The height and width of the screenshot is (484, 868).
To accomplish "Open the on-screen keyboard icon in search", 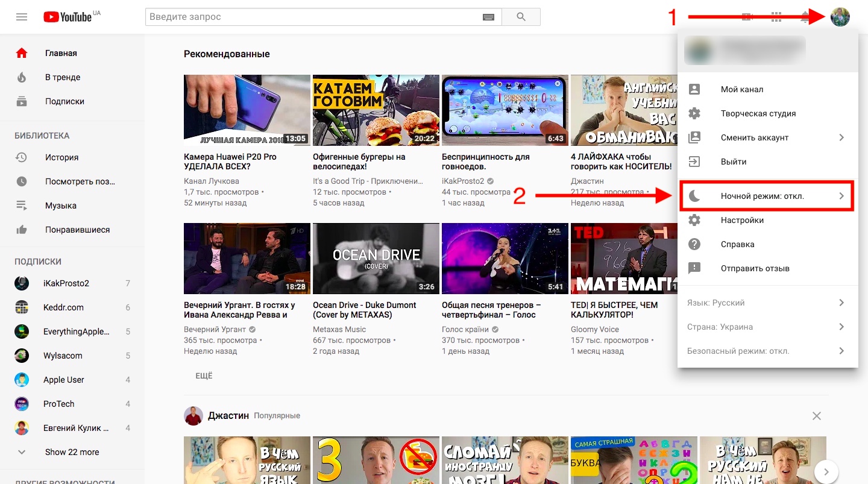I will tap(488, 17).
